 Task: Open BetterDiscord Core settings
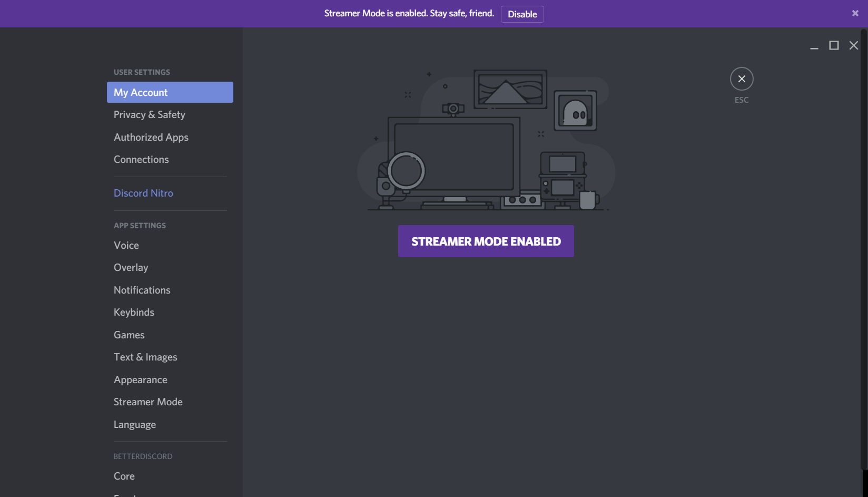pos(124,476)
